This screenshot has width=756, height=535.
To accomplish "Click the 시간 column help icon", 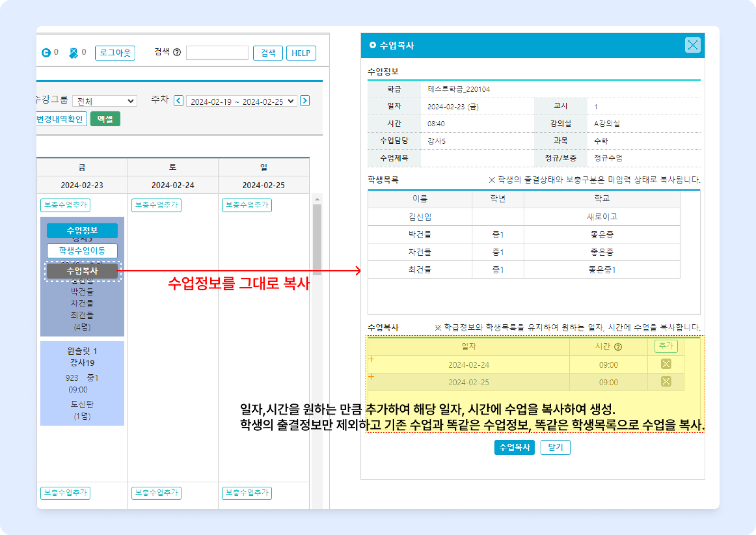I will [618, 347].
